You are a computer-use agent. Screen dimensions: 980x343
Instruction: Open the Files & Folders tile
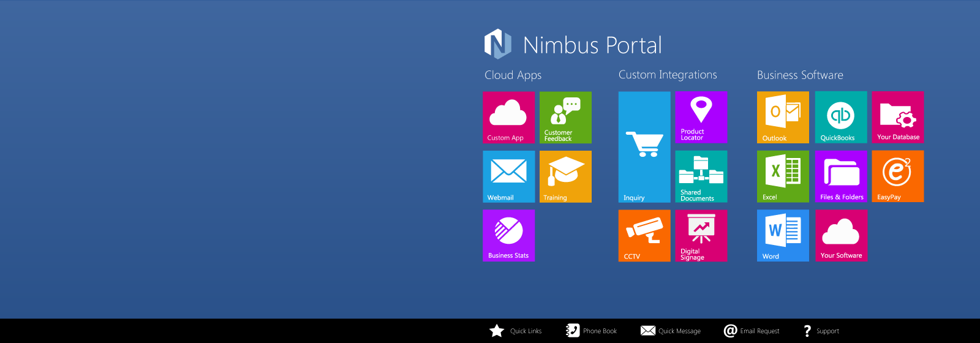tap(841, 176)
